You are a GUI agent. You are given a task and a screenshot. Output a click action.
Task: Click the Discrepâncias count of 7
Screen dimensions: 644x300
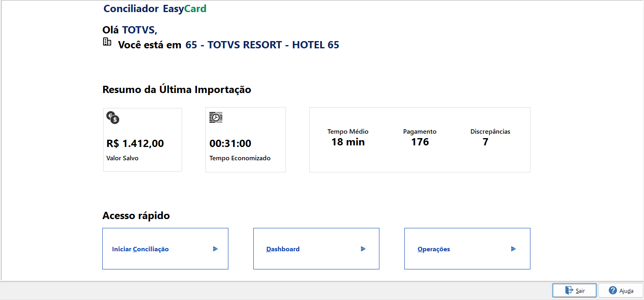click(486, 142)
